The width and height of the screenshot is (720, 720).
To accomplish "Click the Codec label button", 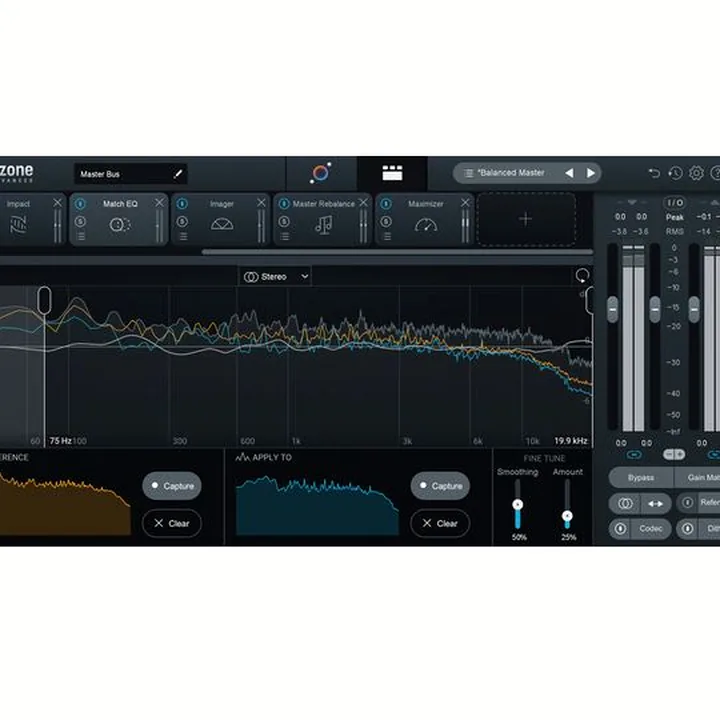I will tap(651, 529).
